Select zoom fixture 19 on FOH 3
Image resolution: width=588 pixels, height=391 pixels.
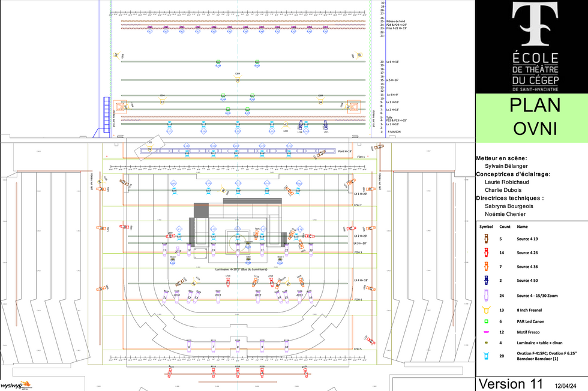click(214, 250)
